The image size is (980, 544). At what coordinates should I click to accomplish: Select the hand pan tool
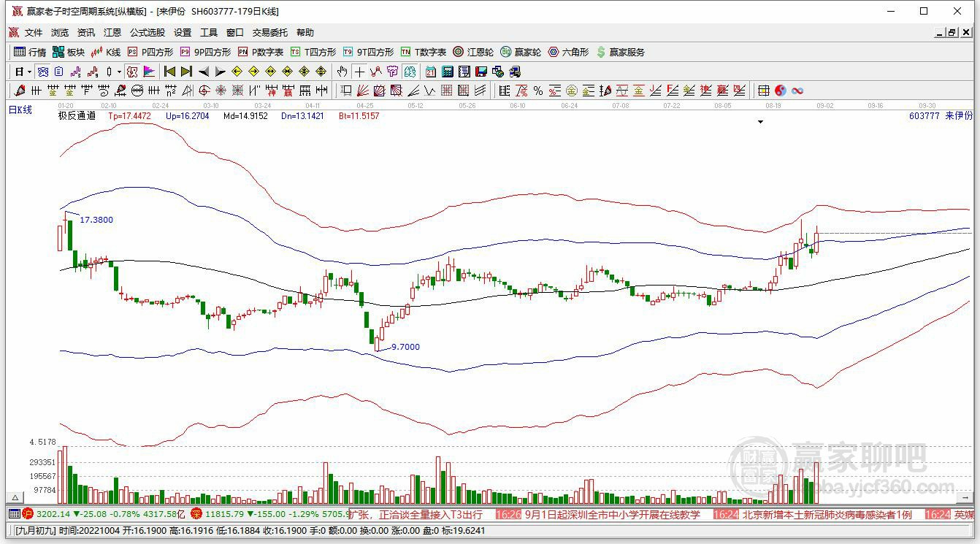[342, 72]
